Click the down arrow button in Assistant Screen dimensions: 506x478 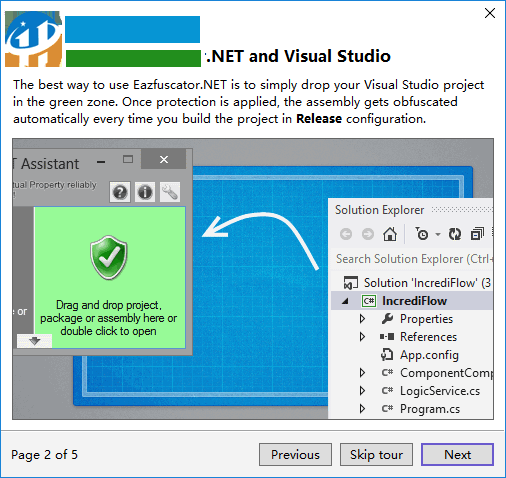(x=34, y=341)
